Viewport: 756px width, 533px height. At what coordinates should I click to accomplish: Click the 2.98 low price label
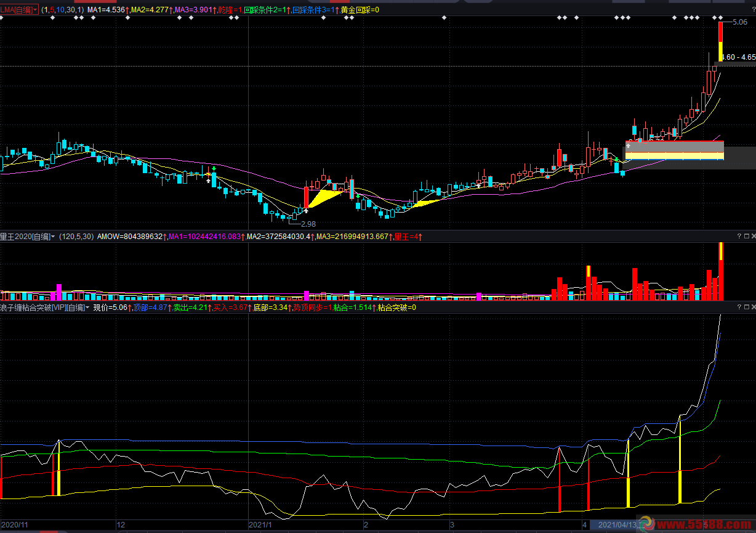308,224
